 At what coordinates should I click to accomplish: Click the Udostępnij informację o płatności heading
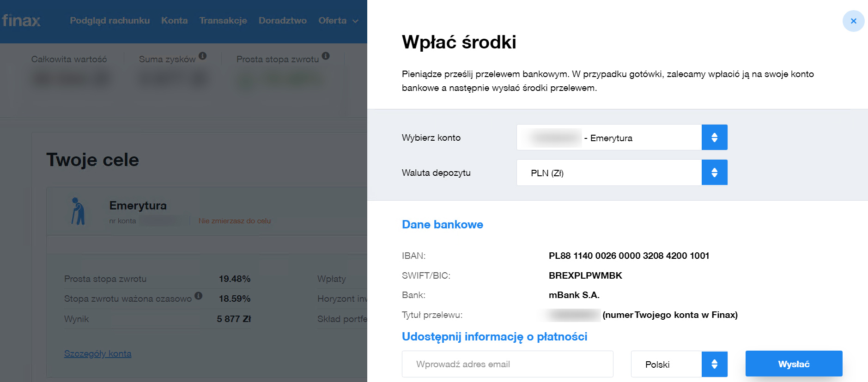495,337
